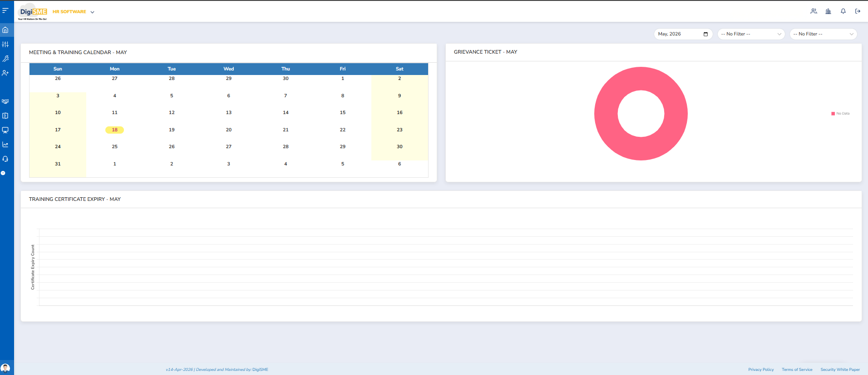868x375 pixels.
Task: Open the No Filter dropdown beside month field
Action: [x=751, y=34]
